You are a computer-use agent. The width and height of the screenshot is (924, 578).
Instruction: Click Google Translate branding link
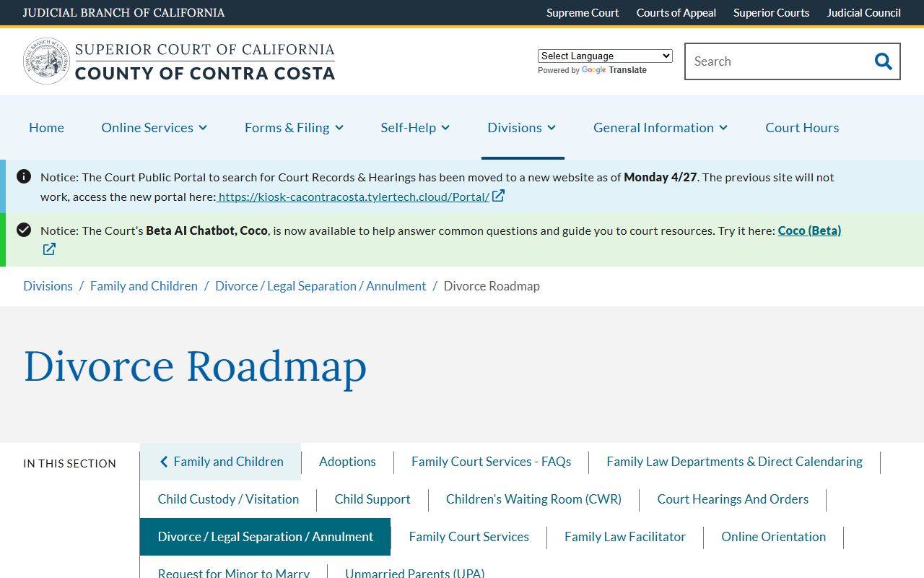pos(614,70)
